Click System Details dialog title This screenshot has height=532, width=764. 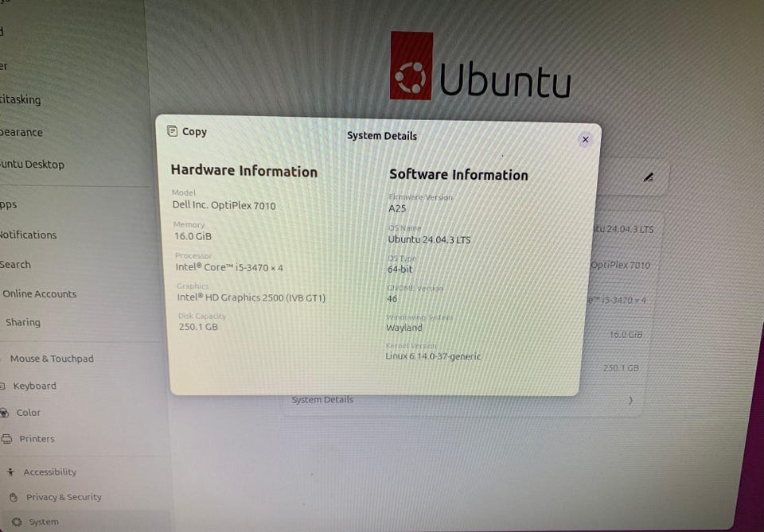[382, 136]
